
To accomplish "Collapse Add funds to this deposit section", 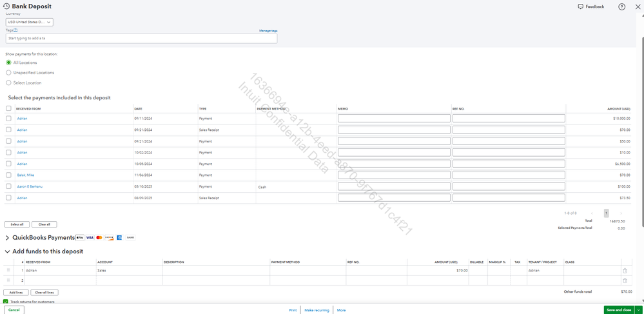I will [8, 251].
